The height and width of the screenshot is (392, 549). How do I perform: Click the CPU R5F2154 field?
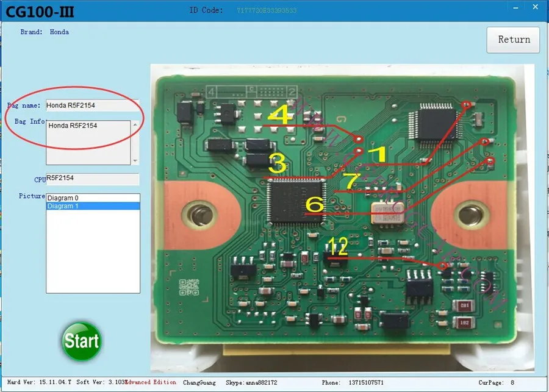pyautogui.click(x=93, y=179)
